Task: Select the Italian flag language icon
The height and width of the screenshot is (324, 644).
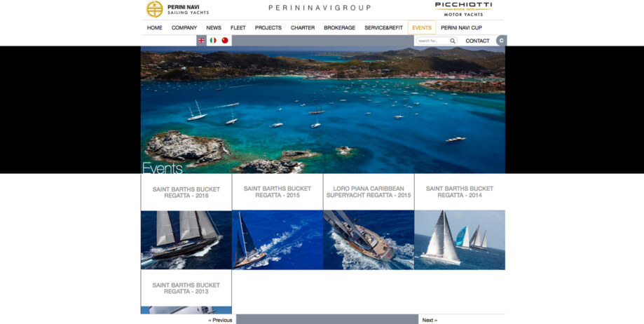Action: [x=213, y=40]
